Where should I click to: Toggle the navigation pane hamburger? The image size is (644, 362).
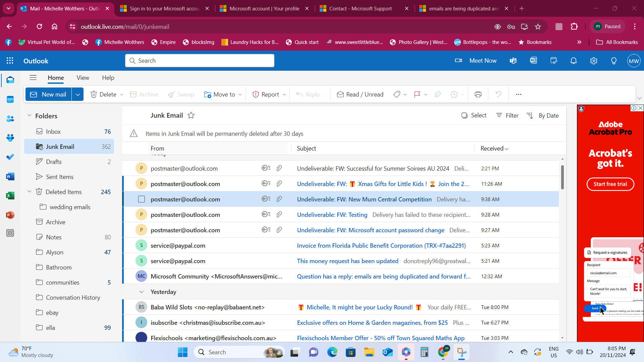coord(33,78)
